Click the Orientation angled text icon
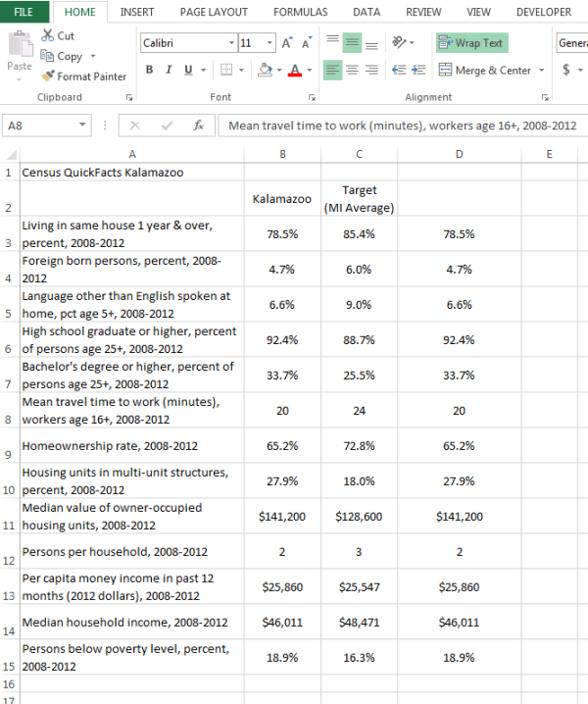This screenshot has width=588, height=704. tap(399, 42)
